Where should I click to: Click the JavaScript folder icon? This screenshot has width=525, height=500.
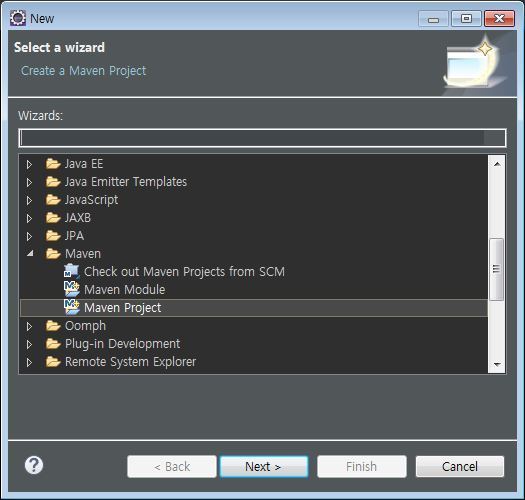[x=53, y=200]
